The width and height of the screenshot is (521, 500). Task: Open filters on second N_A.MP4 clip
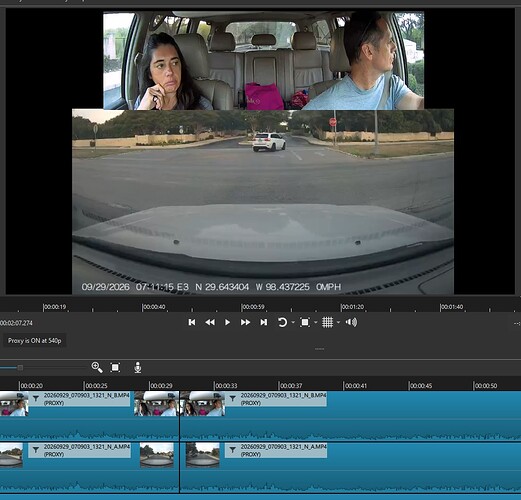pyautogui.click(x=232, y=450)
